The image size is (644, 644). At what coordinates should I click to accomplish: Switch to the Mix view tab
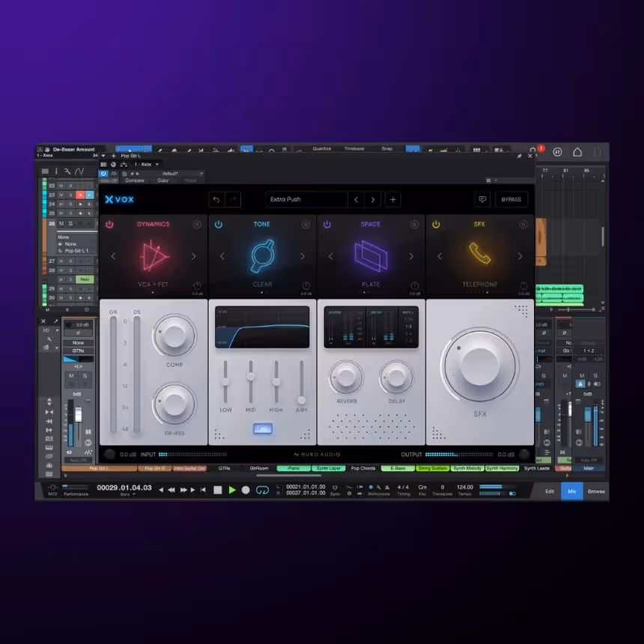pos(571,491)
